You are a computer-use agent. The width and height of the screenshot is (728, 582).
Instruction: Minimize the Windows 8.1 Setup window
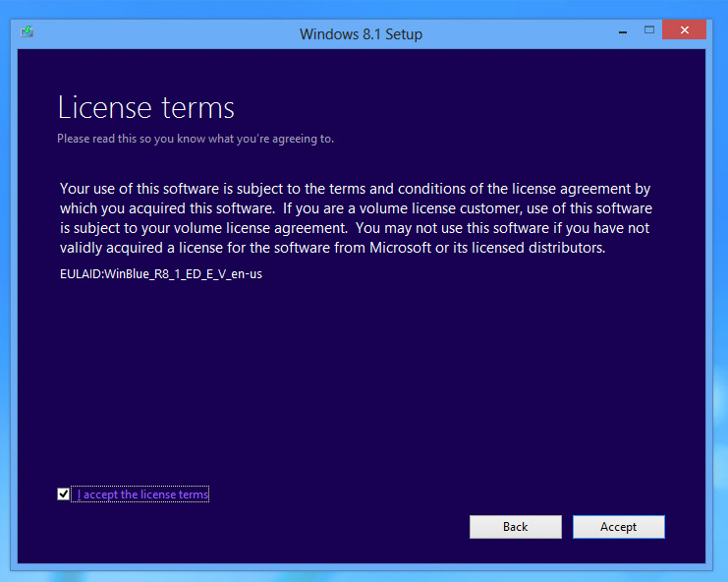click(623, 30)
